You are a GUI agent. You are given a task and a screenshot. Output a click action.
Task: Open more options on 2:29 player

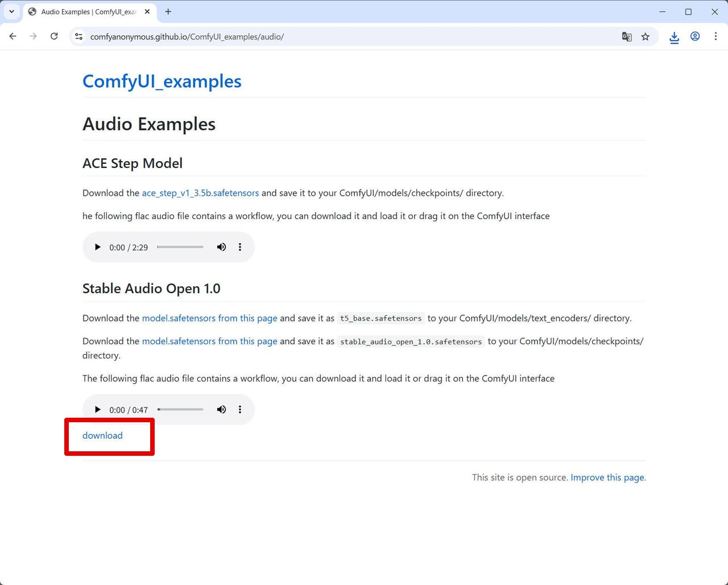point(240,247)
